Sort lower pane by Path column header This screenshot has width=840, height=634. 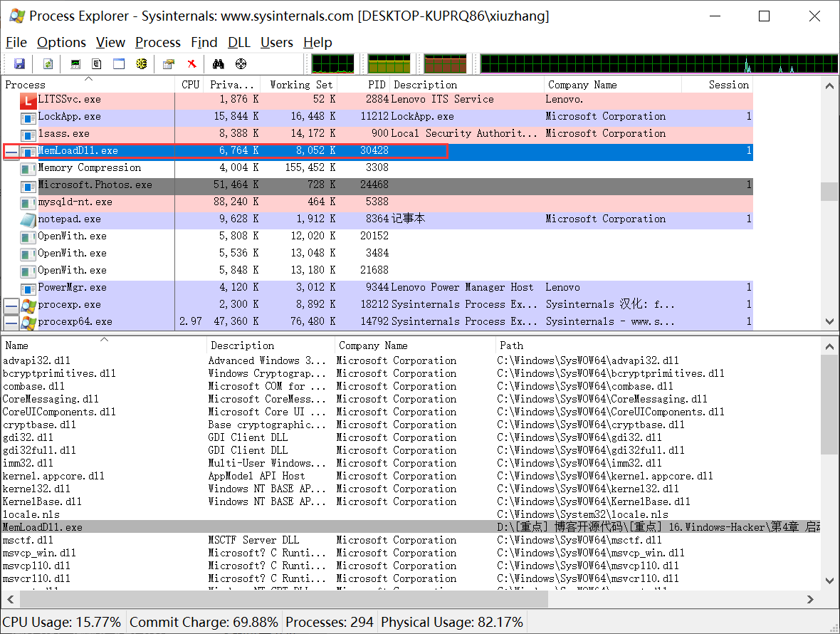pyautogui.click(x=657, y=345)
